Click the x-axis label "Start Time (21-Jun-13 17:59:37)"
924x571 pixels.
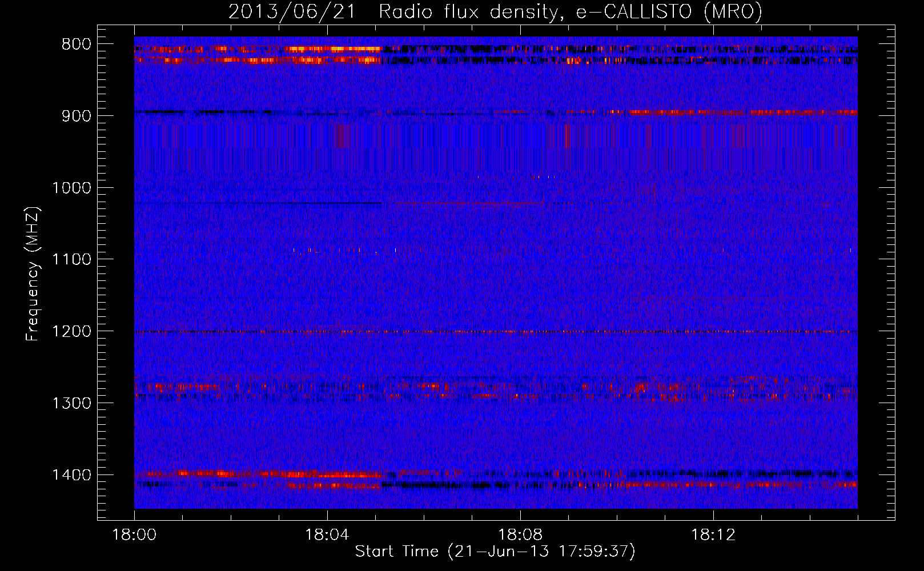click(x=495, y=552)
